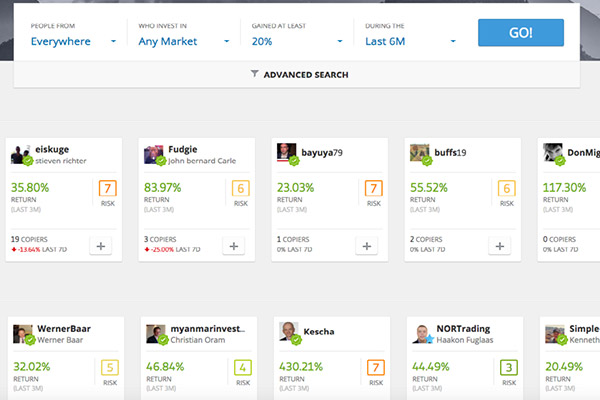The height and width of the screenshot is (400, 600).
Task: Click myanmarinvest's 46.84% return value
Action: point(165,367)
